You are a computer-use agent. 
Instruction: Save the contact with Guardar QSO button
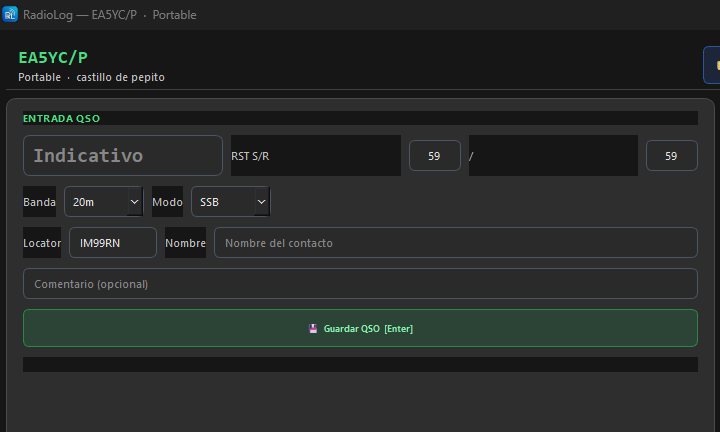(x=360, y=328)
